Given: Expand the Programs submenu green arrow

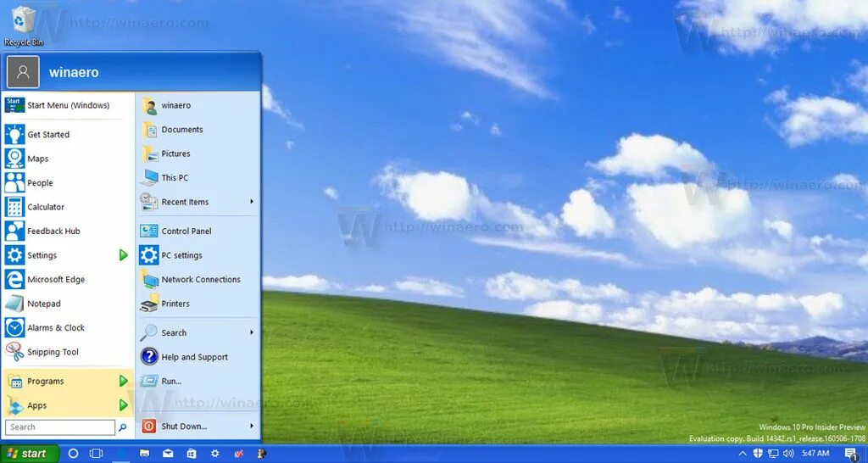Looking at the screenshot, I should pos(124,381).
